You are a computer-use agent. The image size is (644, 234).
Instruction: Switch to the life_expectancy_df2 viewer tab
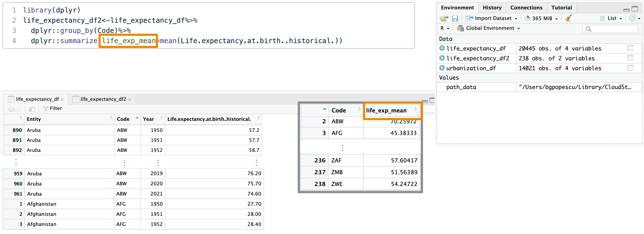(103, 99)
